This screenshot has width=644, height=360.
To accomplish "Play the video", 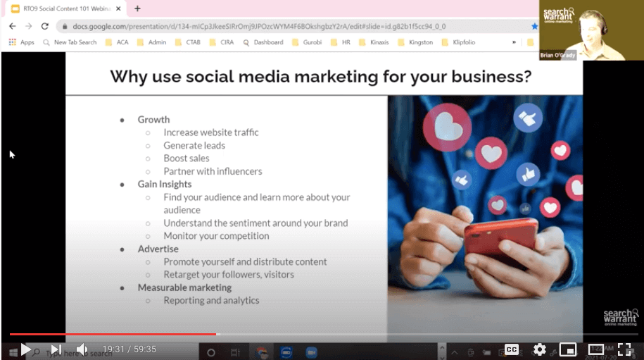I will point(25,349).
